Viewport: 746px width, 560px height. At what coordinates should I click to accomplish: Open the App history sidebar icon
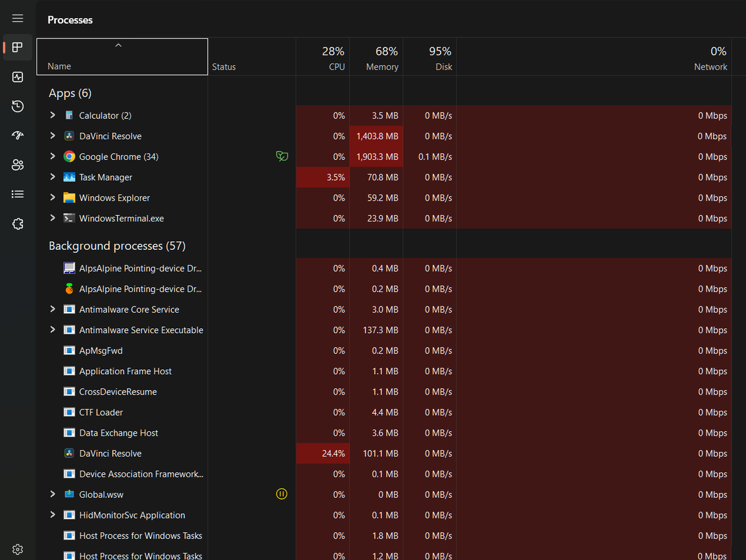coord(17,106)
